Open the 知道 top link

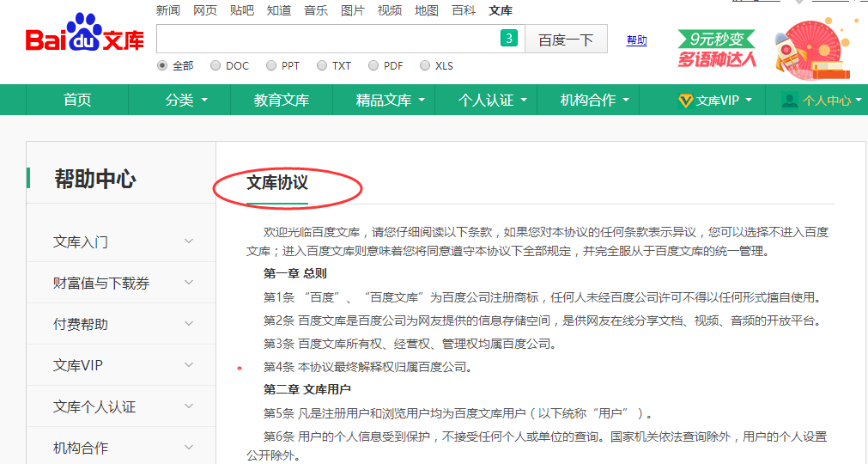(x=278, y=10)
